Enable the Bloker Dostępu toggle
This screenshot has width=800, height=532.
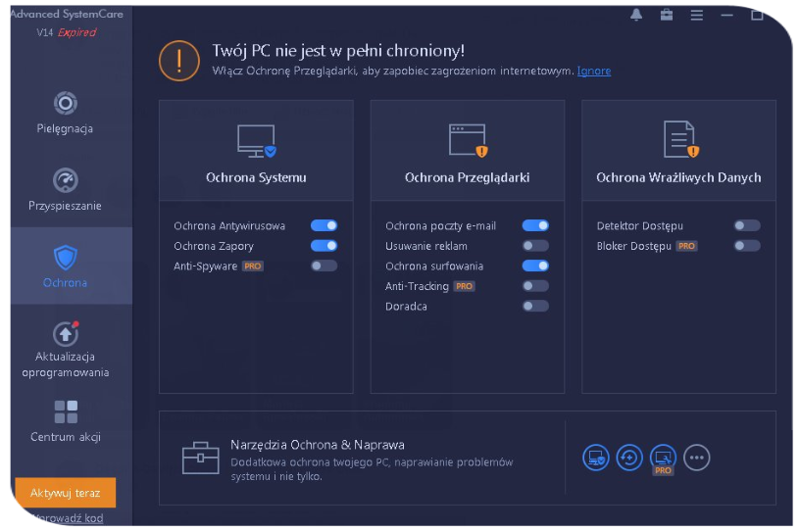pyautogui.click(x=747, y=246)
